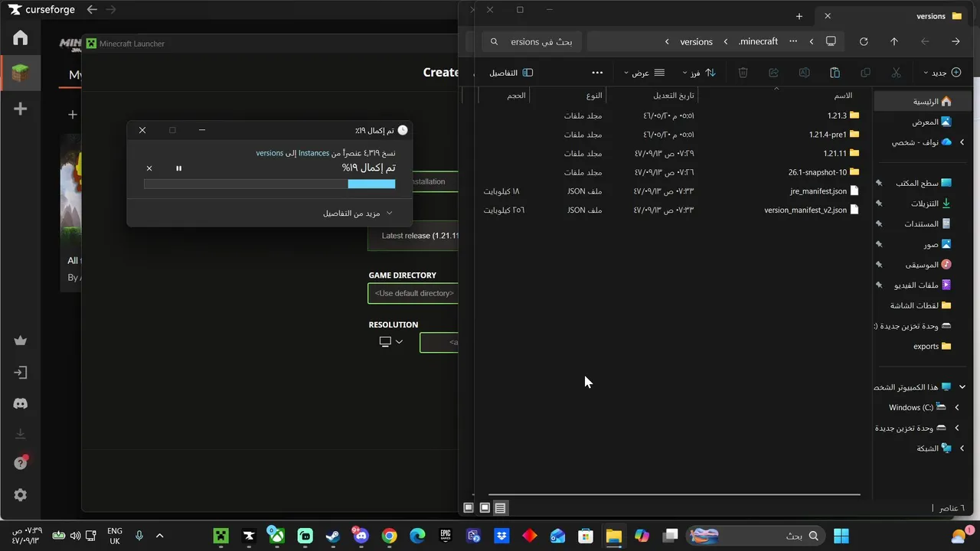Expand more details in copy dialog

click(x=357, y=214)
